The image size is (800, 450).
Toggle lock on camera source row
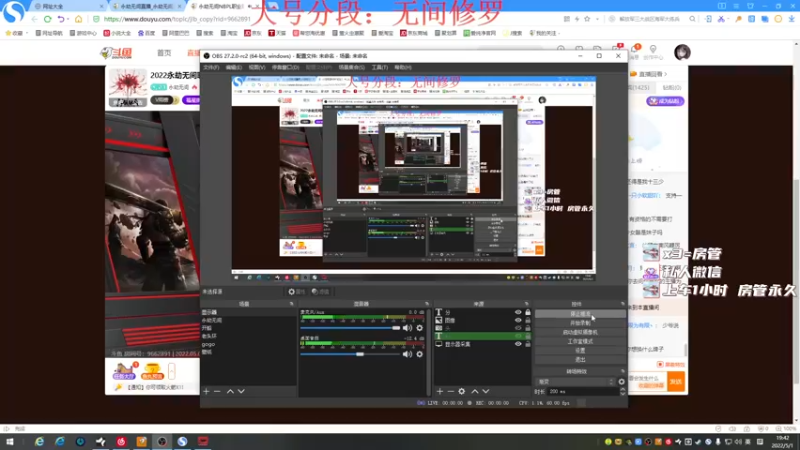(528, 328)
